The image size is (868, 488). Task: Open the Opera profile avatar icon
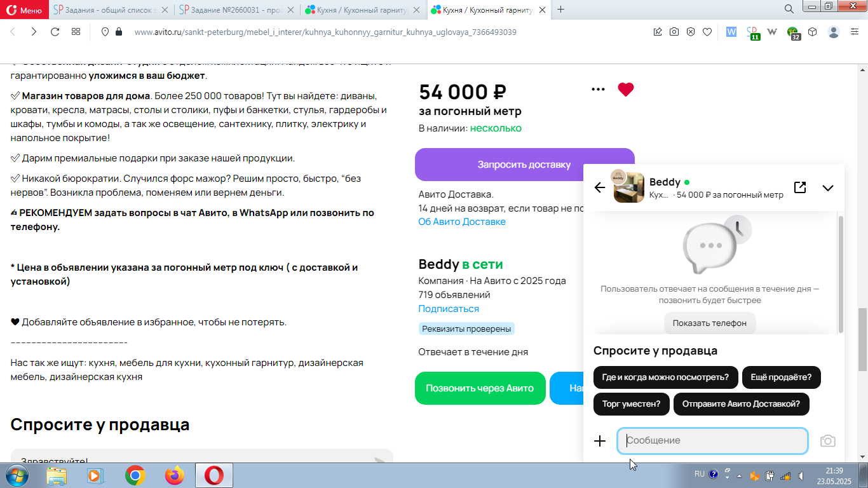834,32
